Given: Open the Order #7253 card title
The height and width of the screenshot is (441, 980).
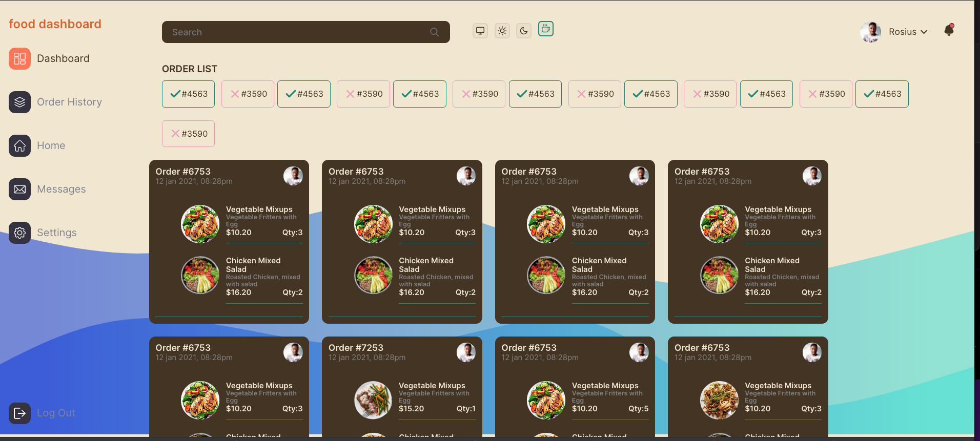Looking at the screenshot, I should pyautogui.click(x=356, y=348).
